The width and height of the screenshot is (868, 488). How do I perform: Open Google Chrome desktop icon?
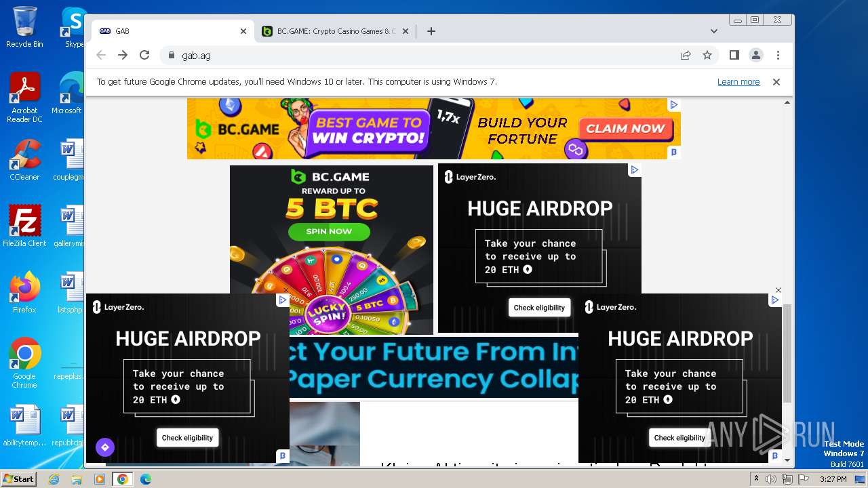coord(24,363)
